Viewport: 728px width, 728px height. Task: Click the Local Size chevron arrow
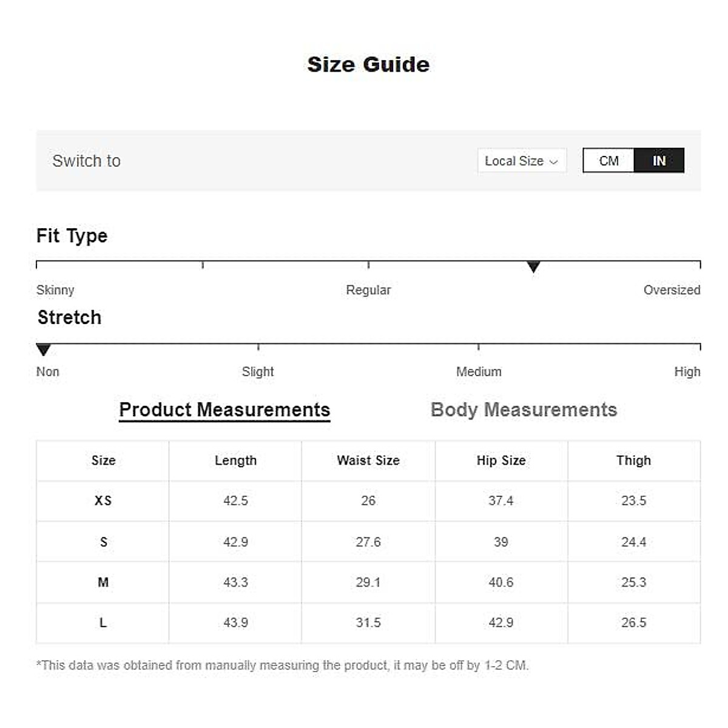(553, 161)
